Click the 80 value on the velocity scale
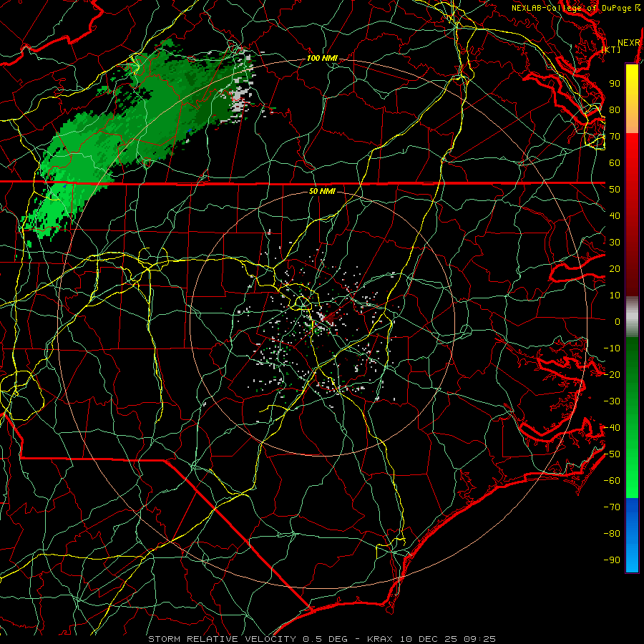The height and width of the screenshot is (644, 644). (x=615, y=109)
